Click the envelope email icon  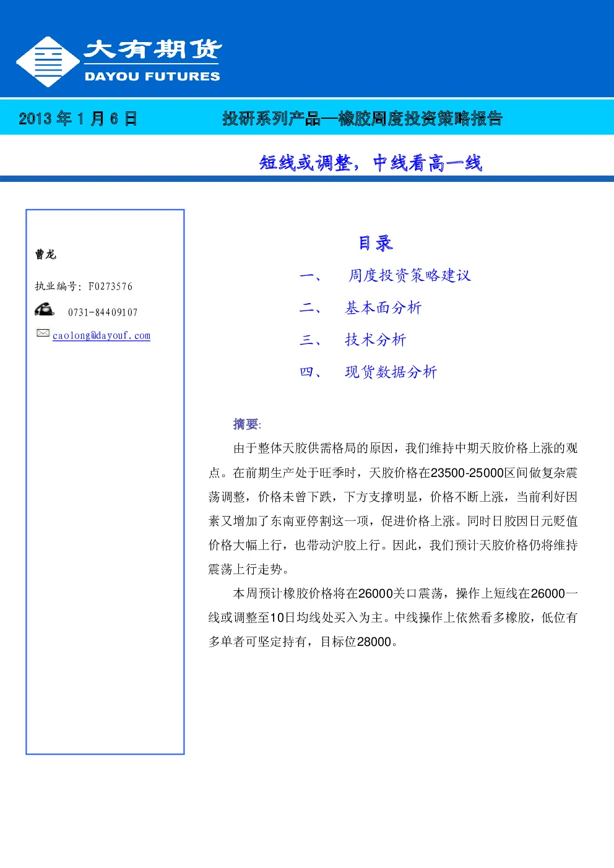point(43,333)
